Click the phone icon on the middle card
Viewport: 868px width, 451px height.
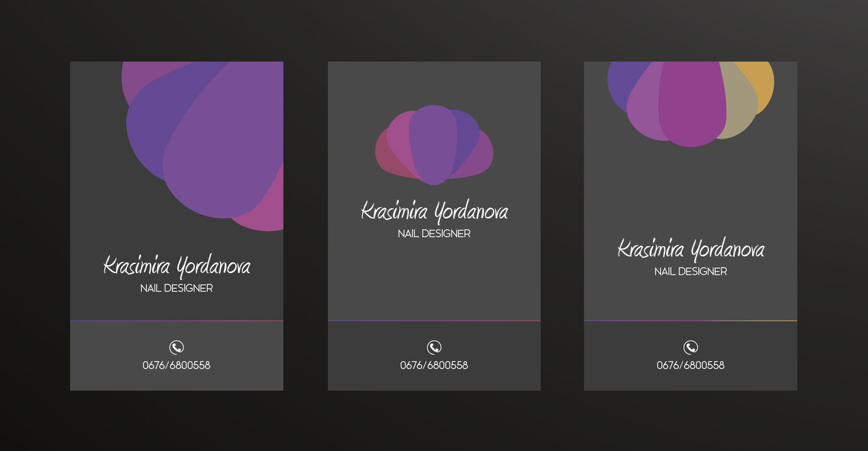coord(434,347)
